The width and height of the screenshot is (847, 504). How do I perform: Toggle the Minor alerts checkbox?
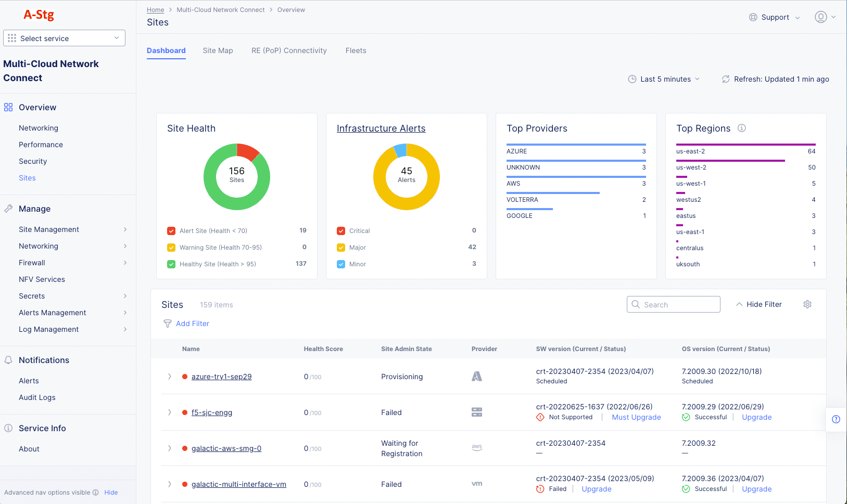[341, 264]
